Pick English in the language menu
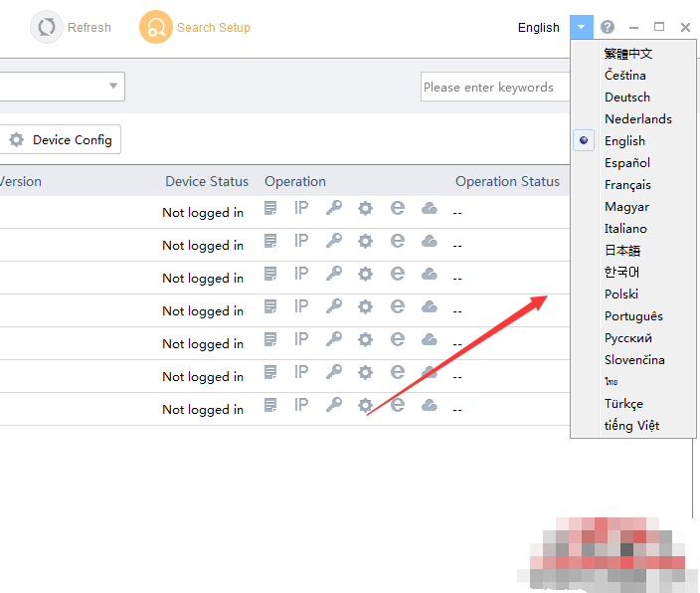Viewport: 700px width, 593px height. [x=624, y=140]
